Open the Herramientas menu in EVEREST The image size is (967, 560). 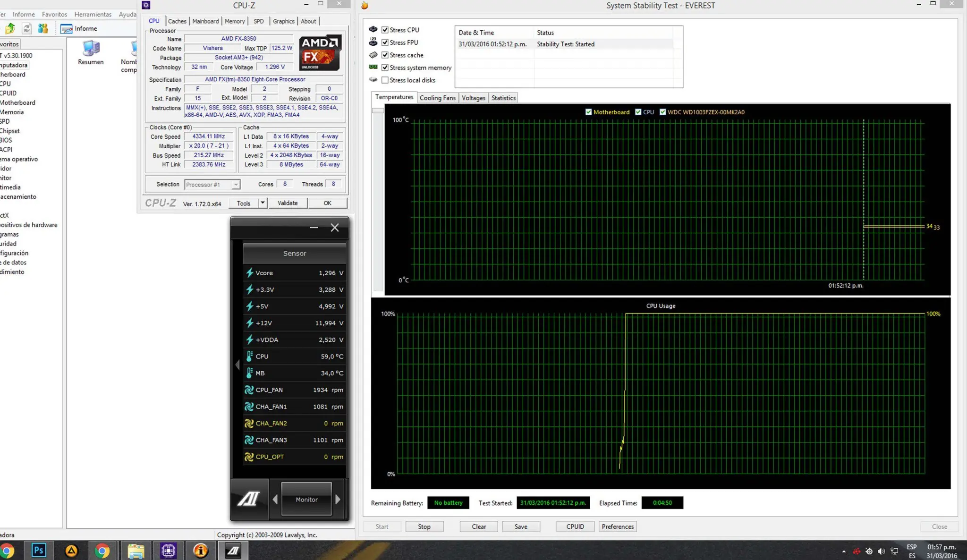(x=93, y=14)
